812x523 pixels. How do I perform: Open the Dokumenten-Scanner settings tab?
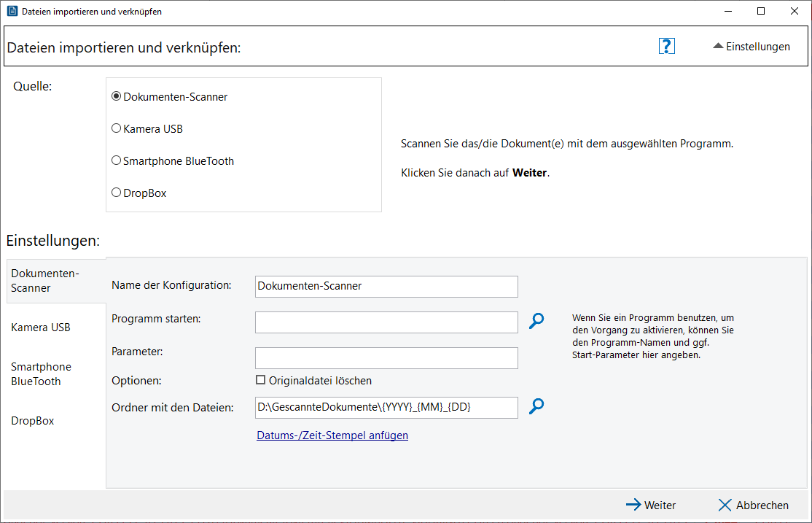56,280
